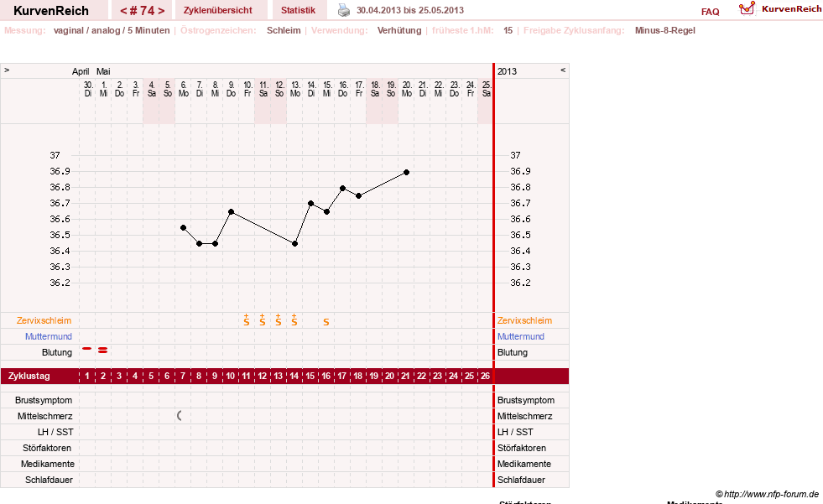Click the Minus-8-Regel value
This screenshot has width=823, height=504.
click(665, 30)
